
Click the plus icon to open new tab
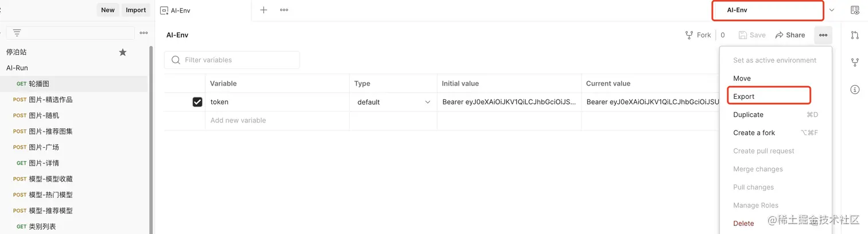click(x=263, y=10)
